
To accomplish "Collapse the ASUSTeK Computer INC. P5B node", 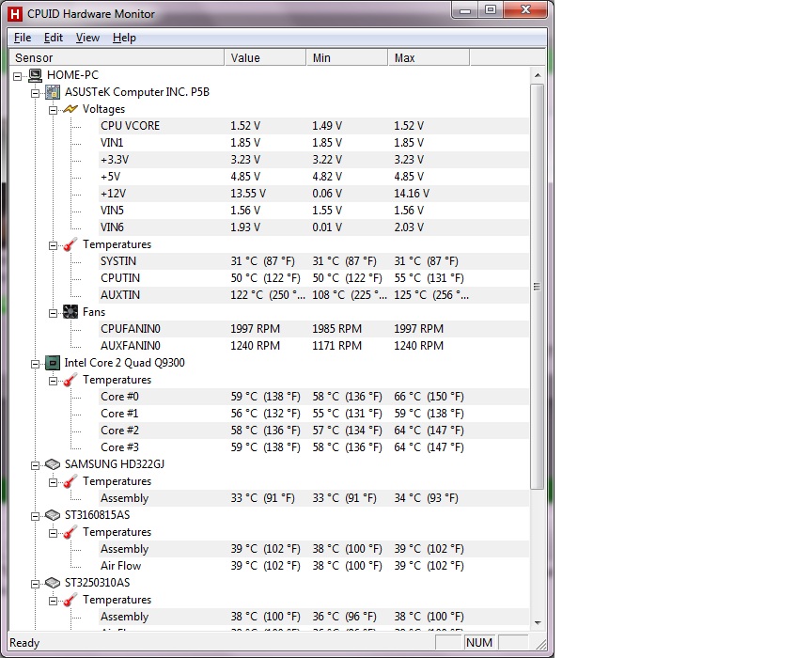I will click(x=35, y=93).
